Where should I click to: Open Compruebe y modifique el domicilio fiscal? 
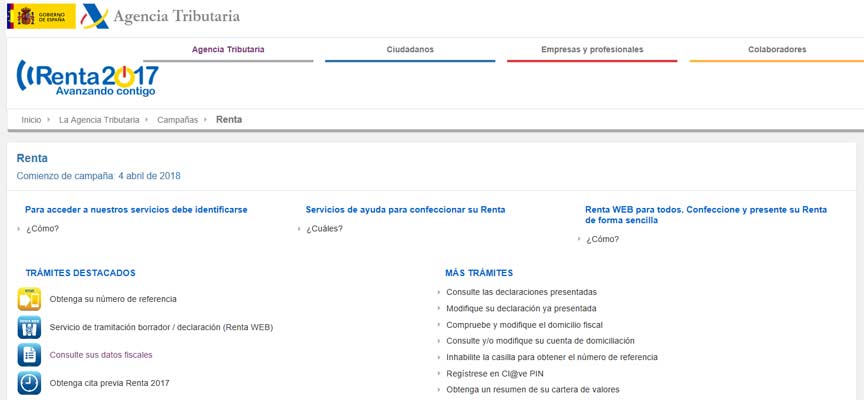(524, 325)
